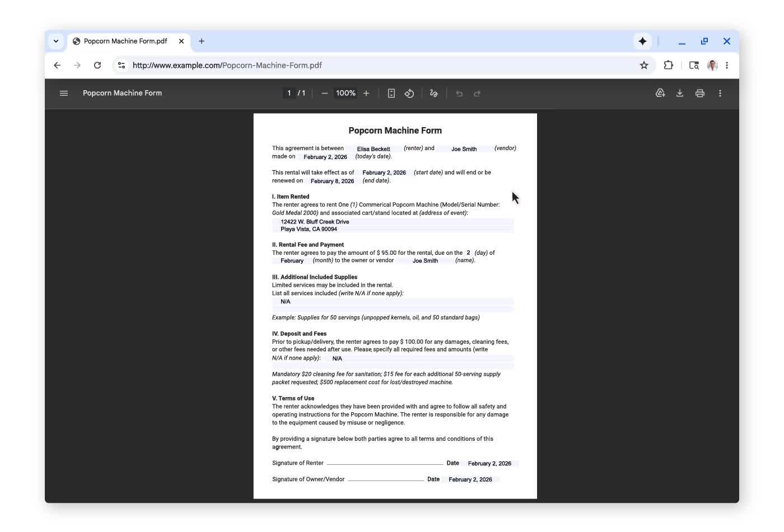The image size is (784, 532).
Task: Click the undo arrow in the toolbar
Action: (x=459, y=93)
